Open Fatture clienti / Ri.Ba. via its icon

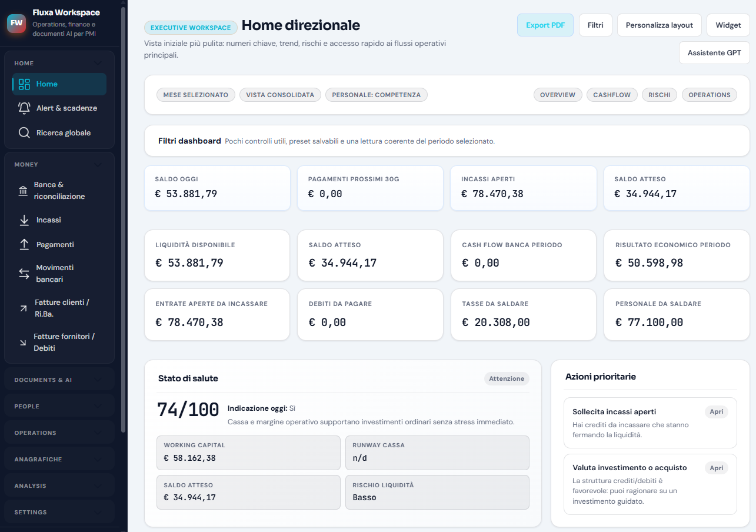[24, 307]
